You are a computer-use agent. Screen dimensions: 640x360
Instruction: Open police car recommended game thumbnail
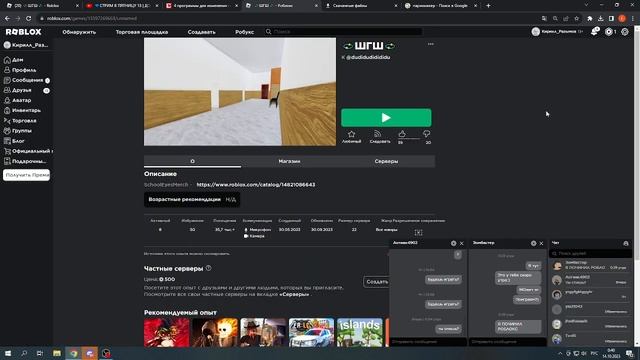click(x=311, y=332)
